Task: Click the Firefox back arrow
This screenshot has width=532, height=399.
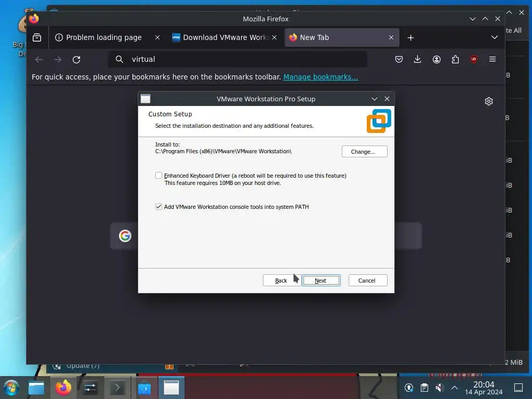Action: point(39,60)
